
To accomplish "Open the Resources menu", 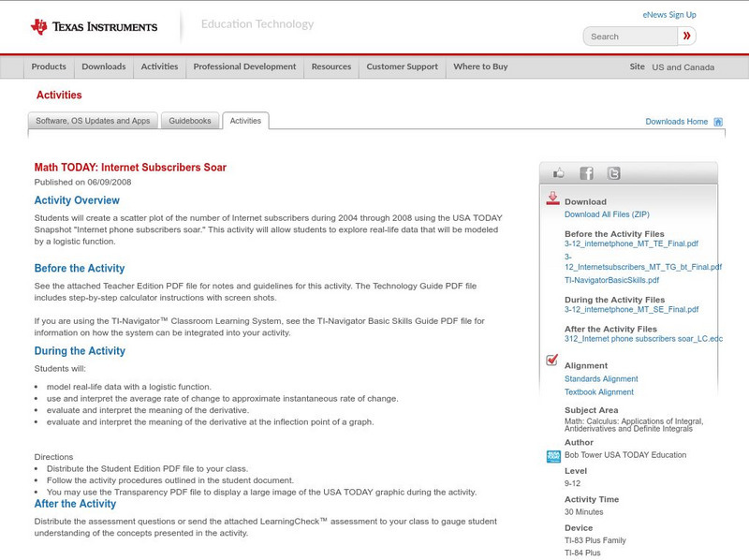I will coord(331,66).
